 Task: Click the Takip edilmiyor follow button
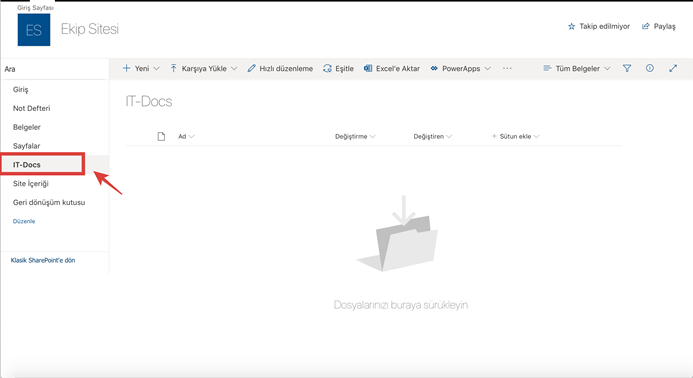coord(599,27)
